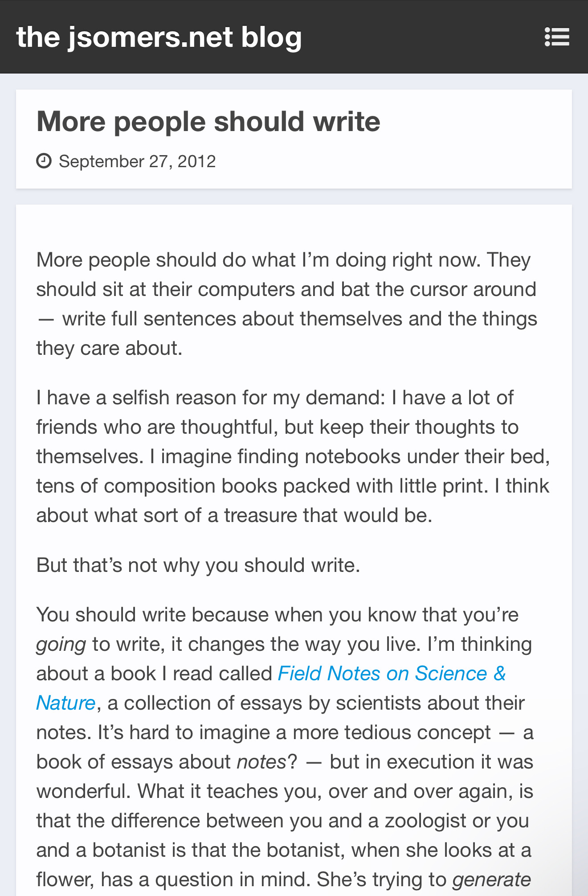Click the clock icon beside the date

pyautogui.click(x=44, y=161)
